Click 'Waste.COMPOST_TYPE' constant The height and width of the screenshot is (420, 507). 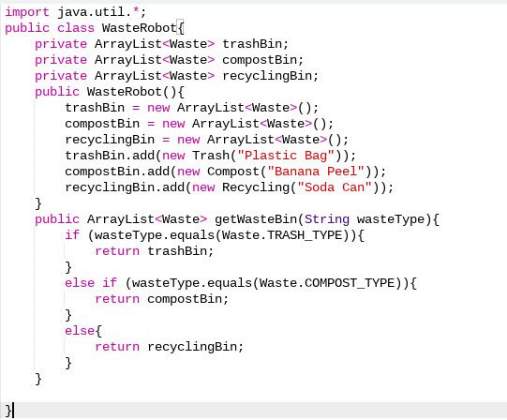[326, 283]
